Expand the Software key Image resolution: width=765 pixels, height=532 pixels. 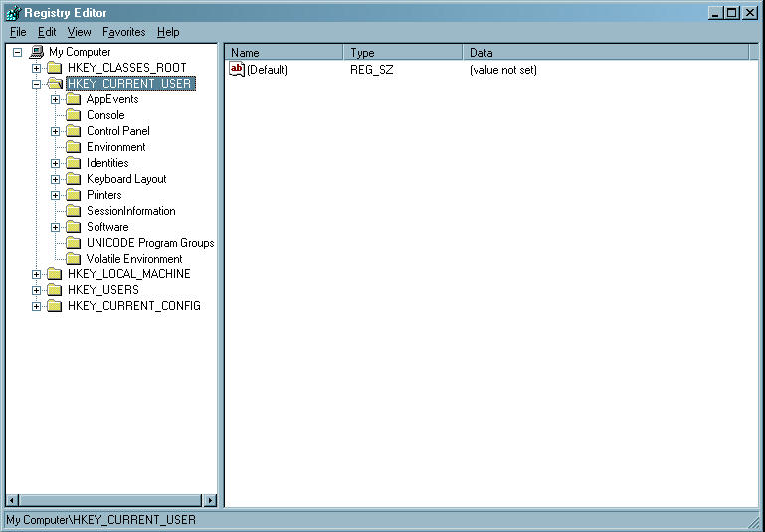click(55, 228)
